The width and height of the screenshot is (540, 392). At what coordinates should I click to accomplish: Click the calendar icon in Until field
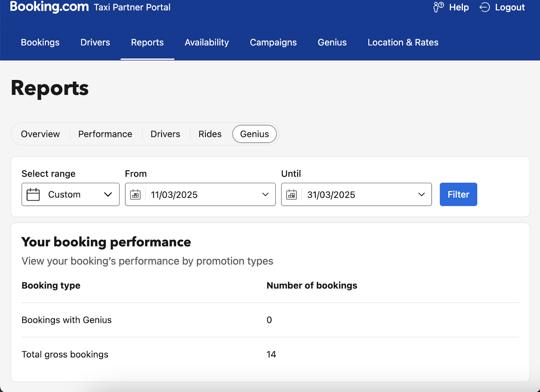coord(292,195)
